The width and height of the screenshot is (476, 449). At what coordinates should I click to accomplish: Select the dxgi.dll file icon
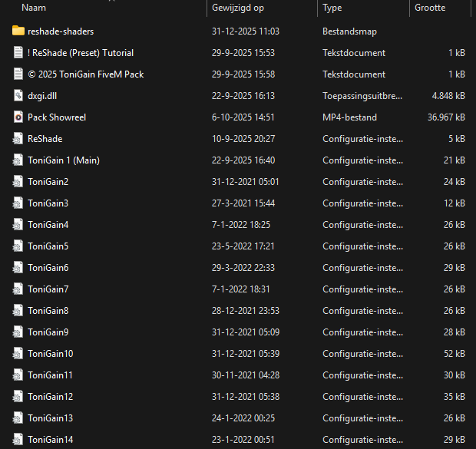click(x=19, y=96)
